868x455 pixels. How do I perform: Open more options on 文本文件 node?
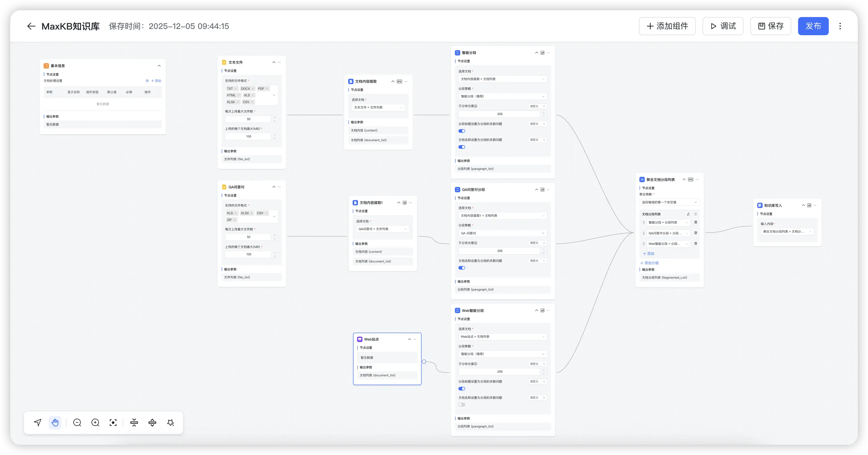click(279, 62)
